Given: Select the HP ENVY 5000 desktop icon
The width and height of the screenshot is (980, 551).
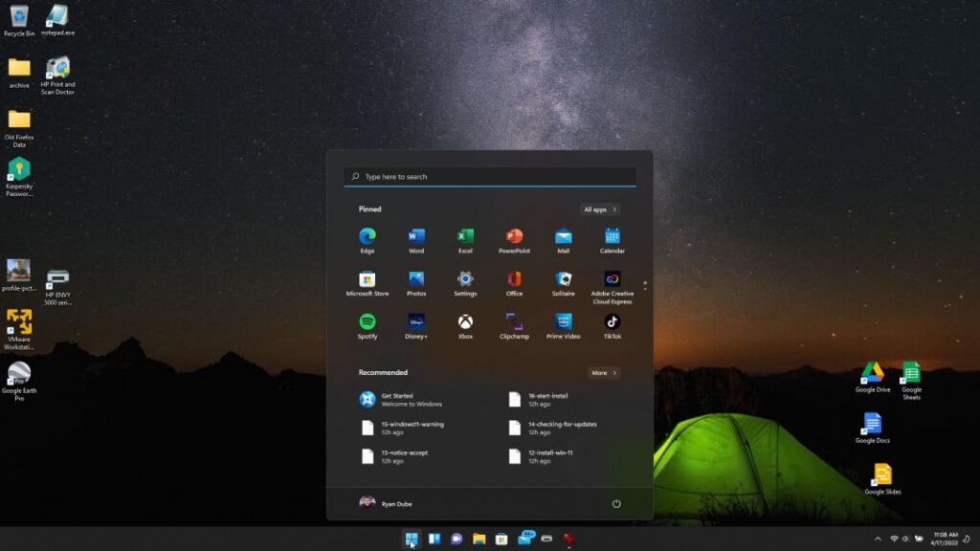Looking at the screenshot, I should click(x=57, y=287).
